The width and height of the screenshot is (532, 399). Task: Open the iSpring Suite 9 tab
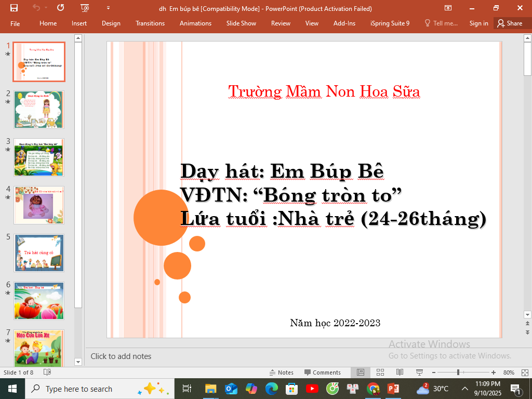click(390, 23)
